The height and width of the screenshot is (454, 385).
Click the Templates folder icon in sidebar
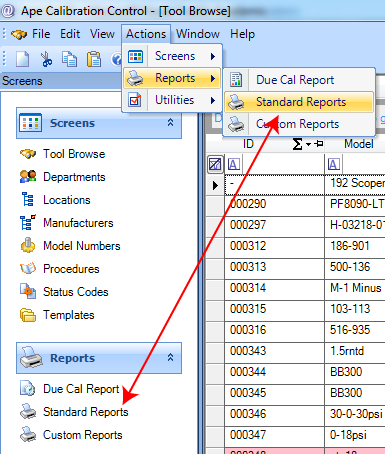tap(28, 315)
